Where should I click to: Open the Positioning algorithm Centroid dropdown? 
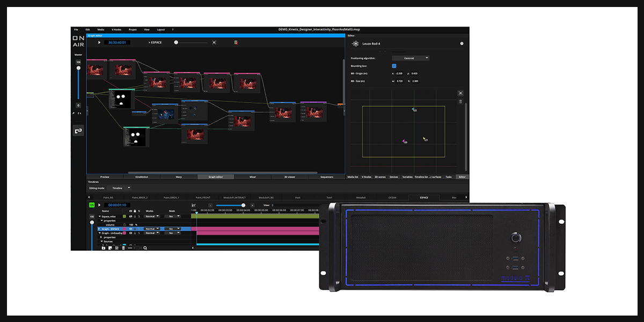[411, 58]
